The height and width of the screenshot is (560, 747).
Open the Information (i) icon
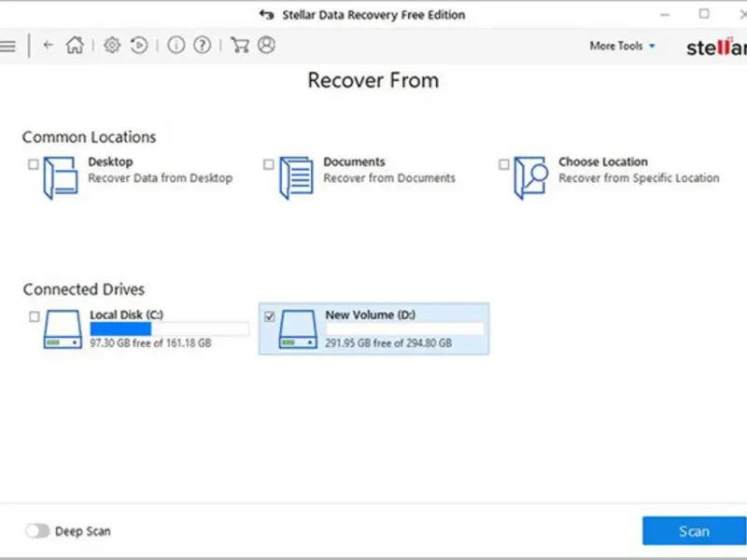pyautogui.click(x=176, y=45)
